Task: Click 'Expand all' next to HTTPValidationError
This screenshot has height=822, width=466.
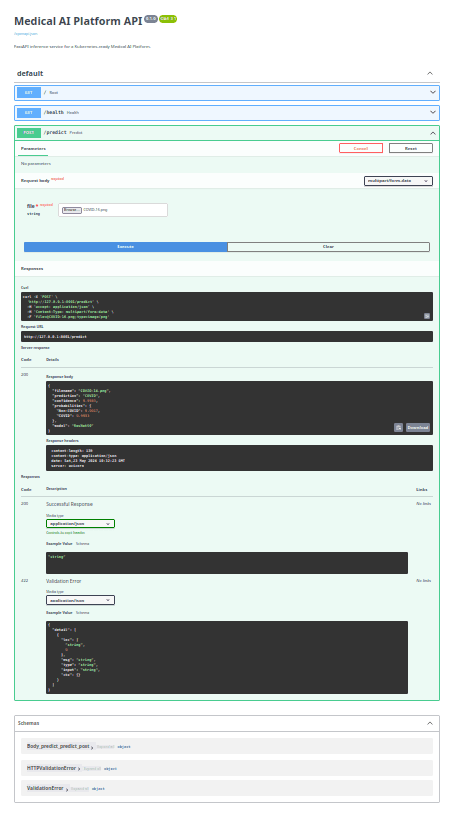Action: point(92,769)
